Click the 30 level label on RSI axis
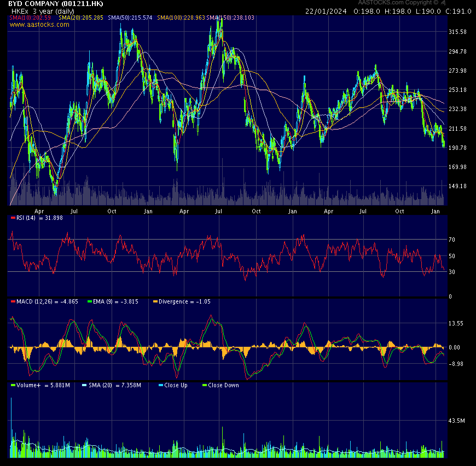 (x=452, y=272)
